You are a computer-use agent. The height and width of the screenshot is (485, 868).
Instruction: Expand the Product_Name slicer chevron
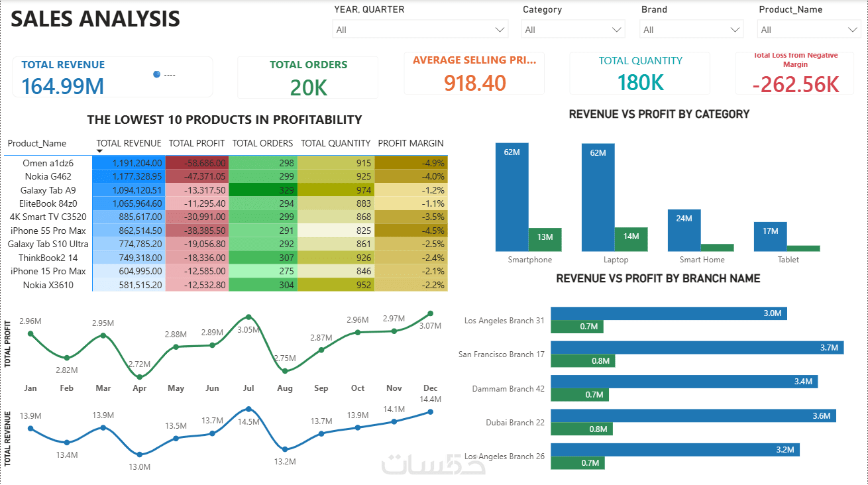pyautogui.click(x=851, y=30)
